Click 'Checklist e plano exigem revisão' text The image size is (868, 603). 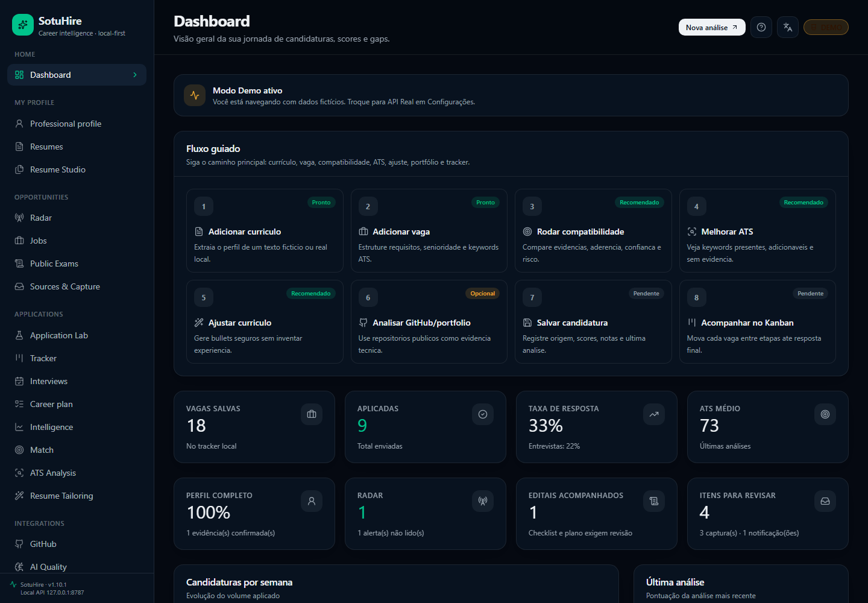[580, 533]
